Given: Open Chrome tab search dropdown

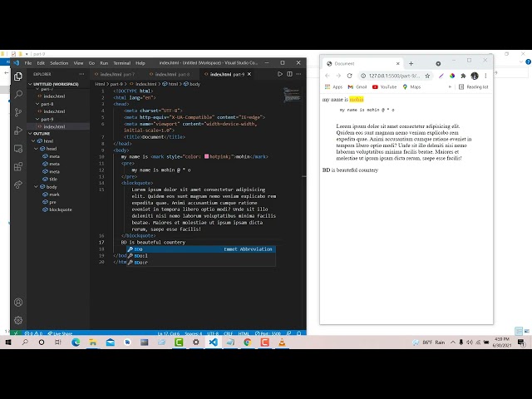Looking at the screenshot, I should (438, 63).
